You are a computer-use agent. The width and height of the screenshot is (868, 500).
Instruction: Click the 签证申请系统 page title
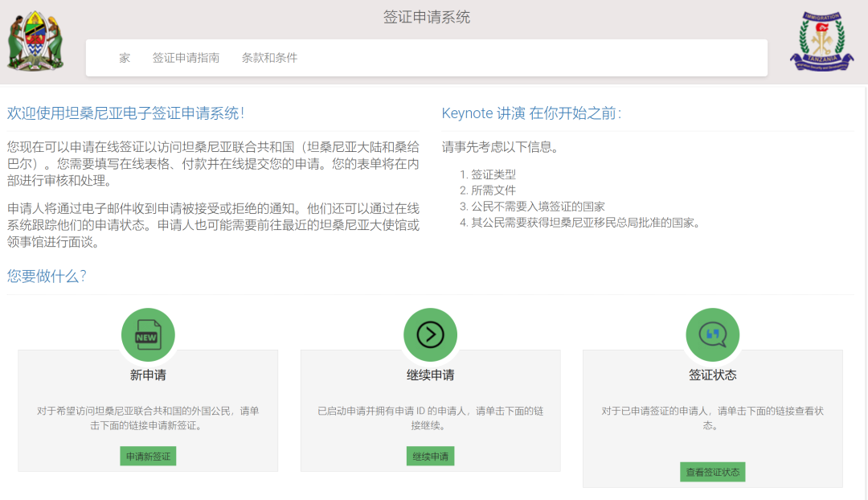(x=427, y=17)
